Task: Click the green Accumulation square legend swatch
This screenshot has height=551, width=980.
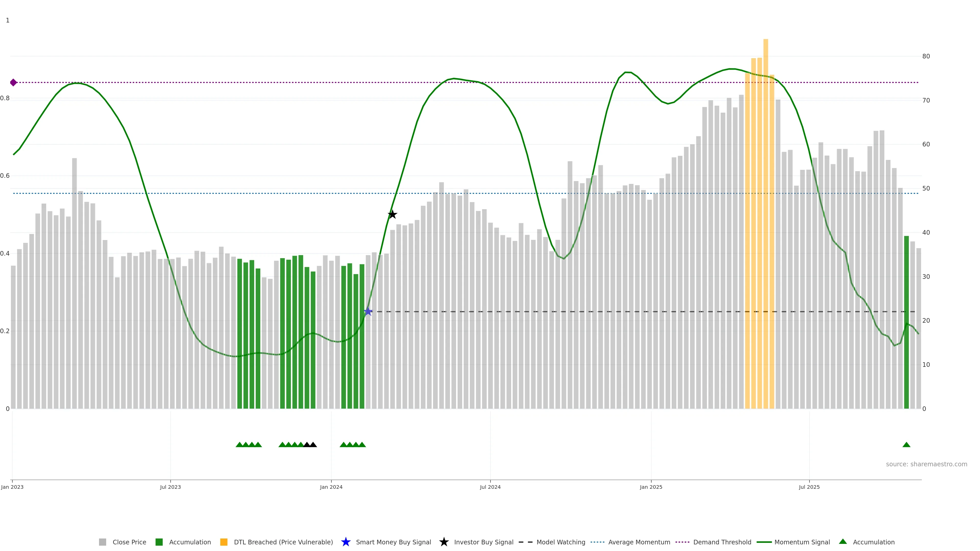Action: point(159,542)
